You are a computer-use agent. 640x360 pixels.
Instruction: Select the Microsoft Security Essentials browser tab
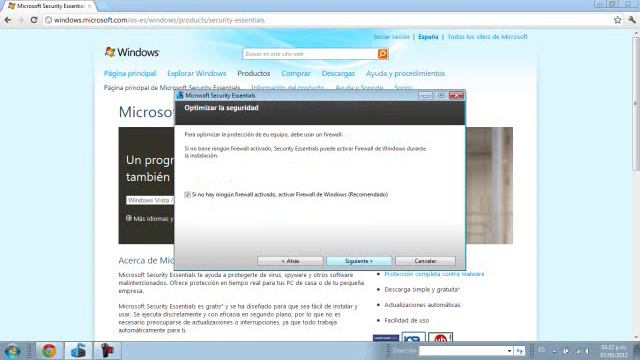(x=48, y=6)
